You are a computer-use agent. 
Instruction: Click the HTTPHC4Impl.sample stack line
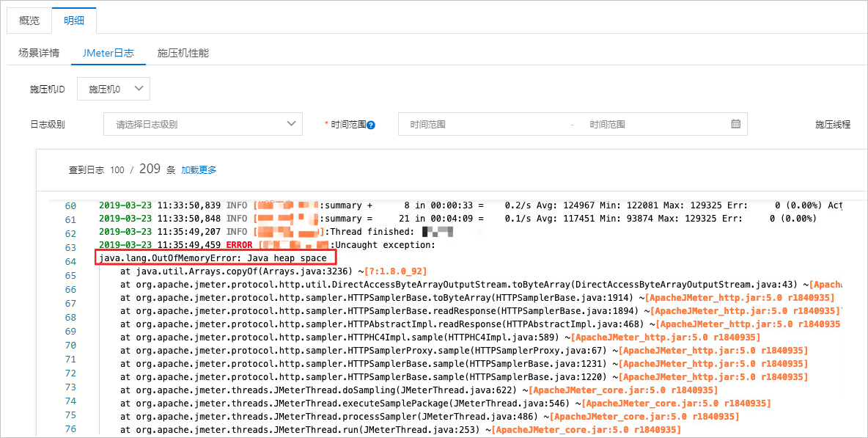[x=440, y=337]
